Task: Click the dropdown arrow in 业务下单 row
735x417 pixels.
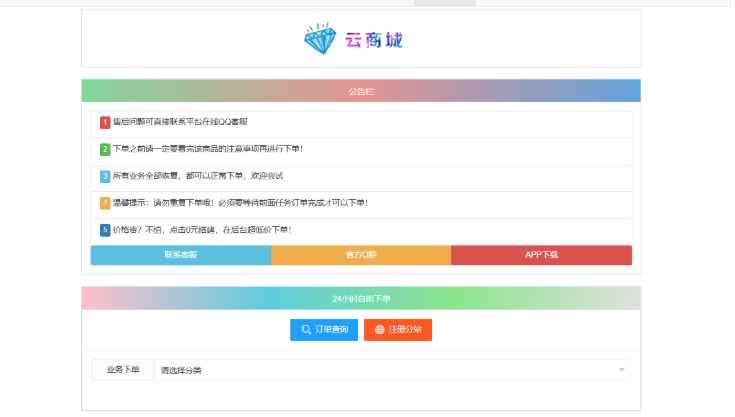Action: pos(621,370)
